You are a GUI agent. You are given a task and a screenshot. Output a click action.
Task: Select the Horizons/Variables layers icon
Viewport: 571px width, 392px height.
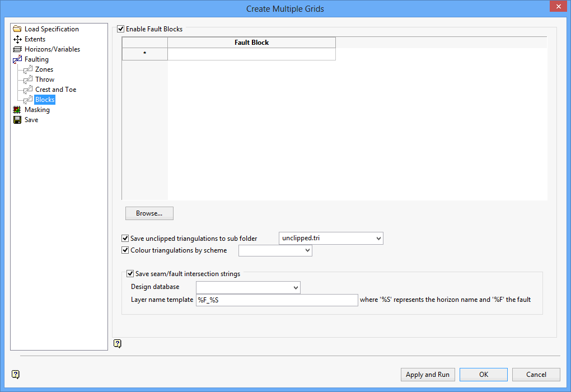pos(16,49)
